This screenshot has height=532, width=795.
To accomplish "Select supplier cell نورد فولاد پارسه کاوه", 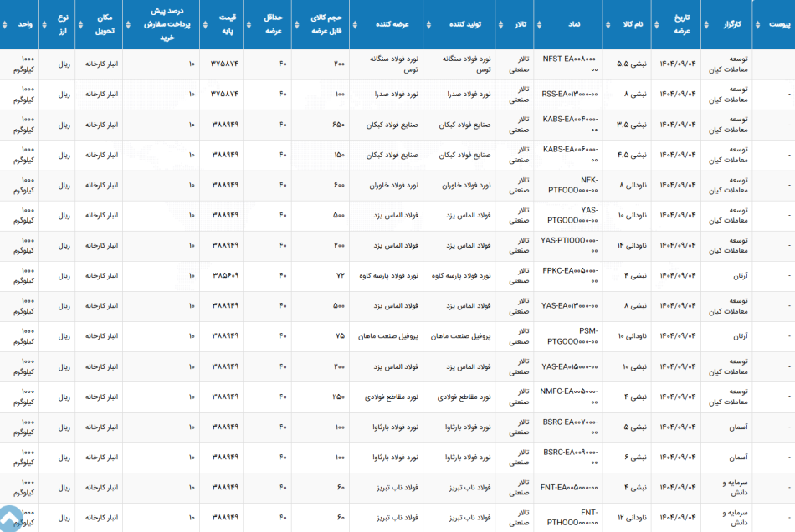I will pos(389,276).
